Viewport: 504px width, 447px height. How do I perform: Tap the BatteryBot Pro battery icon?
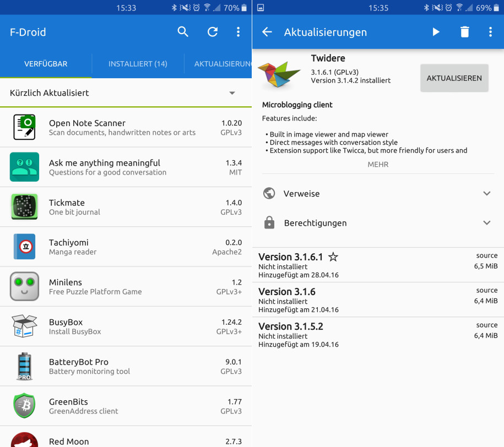click(24, 366)
